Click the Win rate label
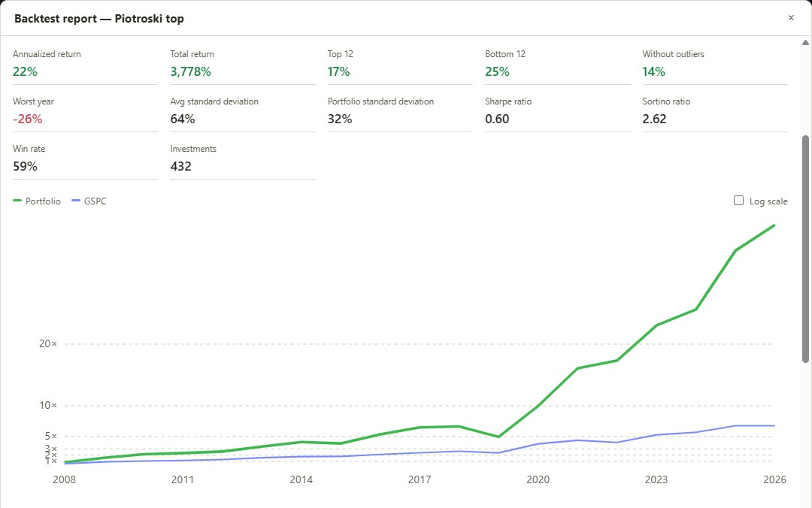The width and height of the screenshot is (812, 508). pyautogui.click(x=29, y=149)
